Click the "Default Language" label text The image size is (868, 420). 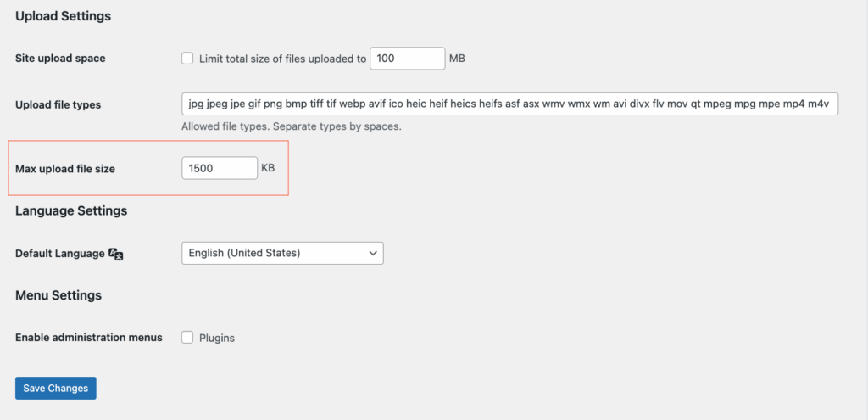(59, 253)
